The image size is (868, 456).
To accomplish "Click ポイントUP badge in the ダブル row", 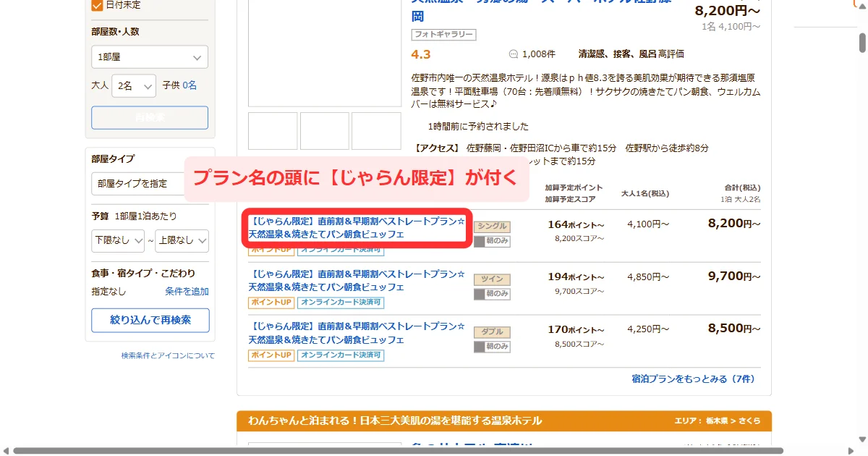I will pos(271,355).
